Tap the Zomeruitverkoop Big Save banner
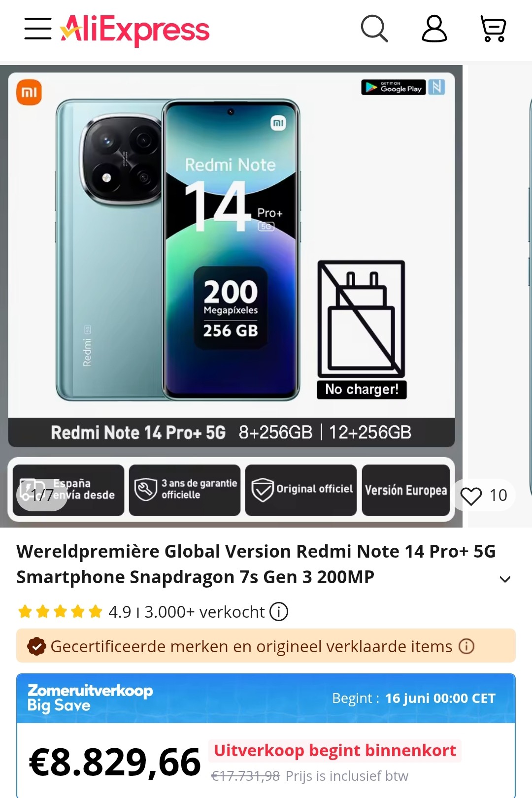The image size is (532, 798). (266, 698)
